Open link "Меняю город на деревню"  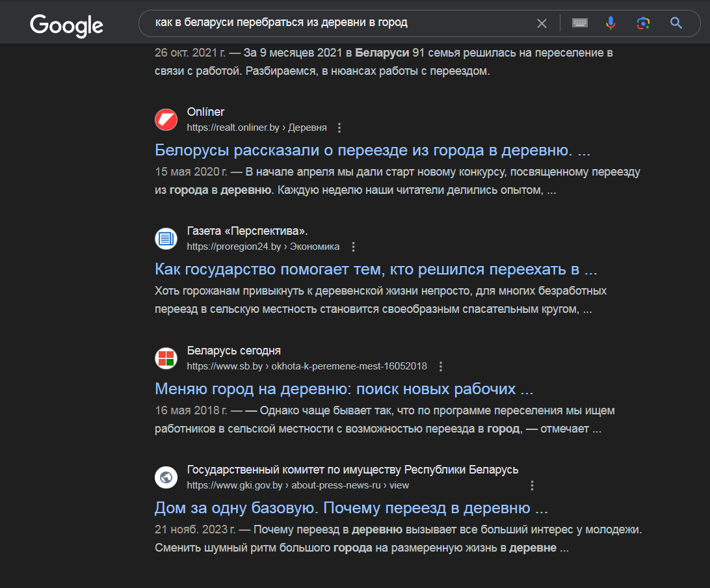(344, 389)
